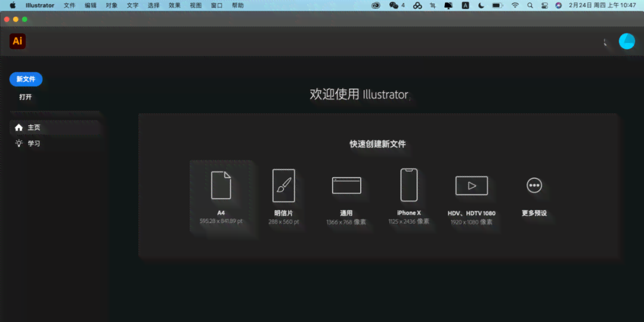Open the 文件 menu
This screenshot has width=644, height=322.
click(x=69, y=5)
